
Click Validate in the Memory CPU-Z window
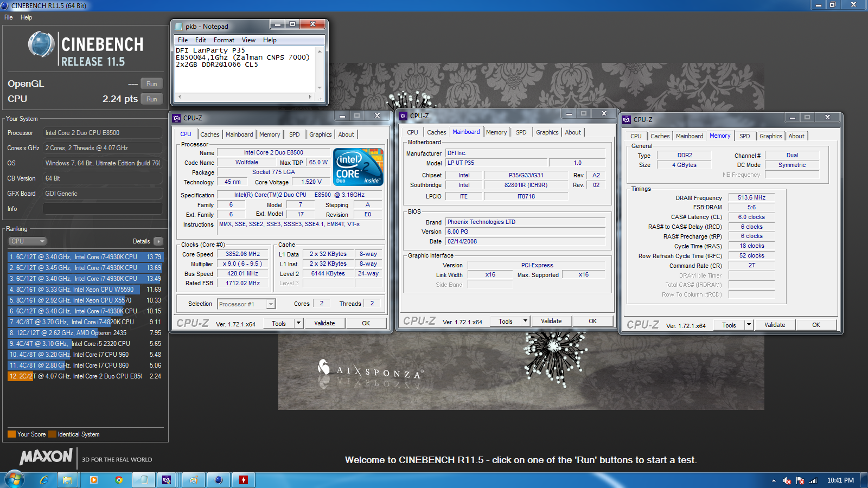pyautogui.click(x=775, y=325)
